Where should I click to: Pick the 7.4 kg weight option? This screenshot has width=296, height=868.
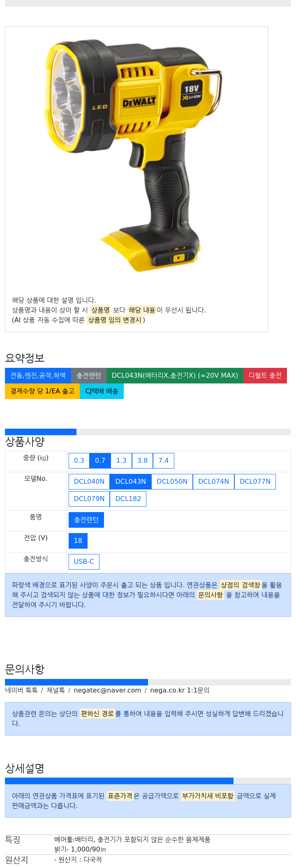(x=164, y=461)
